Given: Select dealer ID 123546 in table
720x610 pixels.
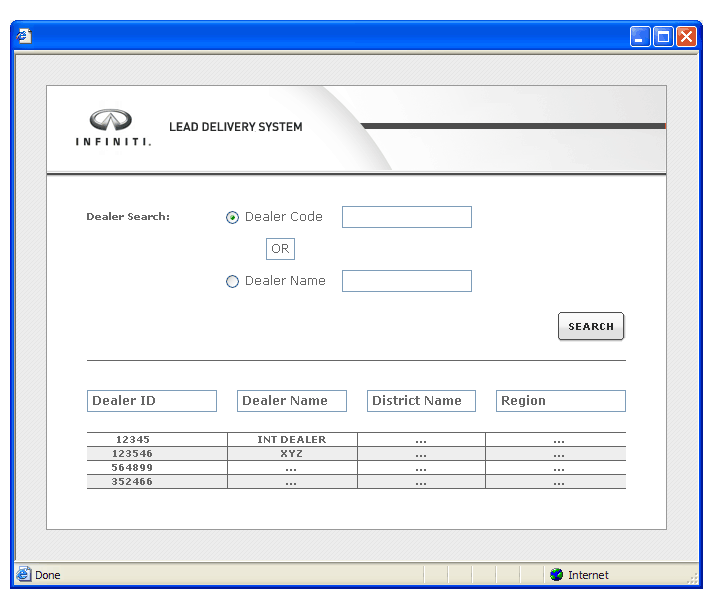Looking at the screenshot, I should (132, 454).
